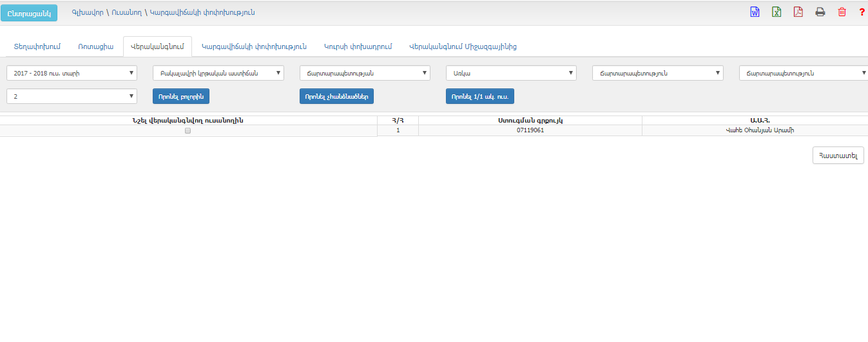This screenshot has height=342, width=868.
Task: Expand the dropdown showing value 2
Action: pyautogui.click(x=72, y=96)
